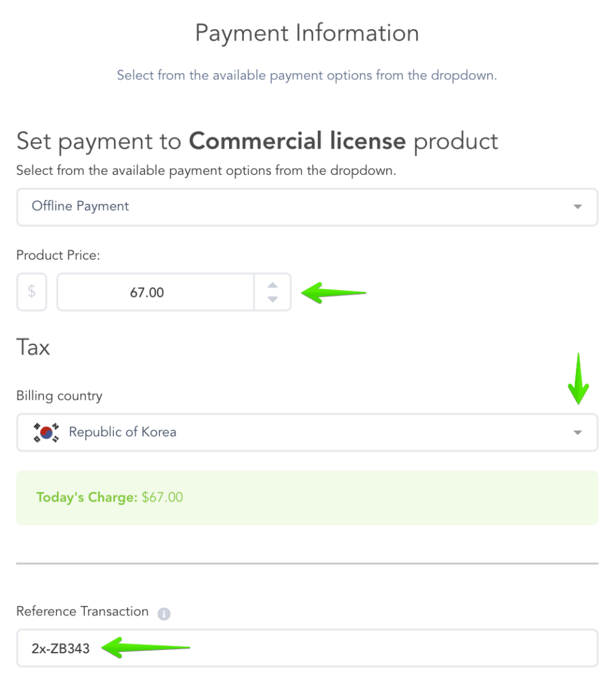Click green arrow pointing at product price
This screenshot has width=616, height=694.
pos(333,293)
